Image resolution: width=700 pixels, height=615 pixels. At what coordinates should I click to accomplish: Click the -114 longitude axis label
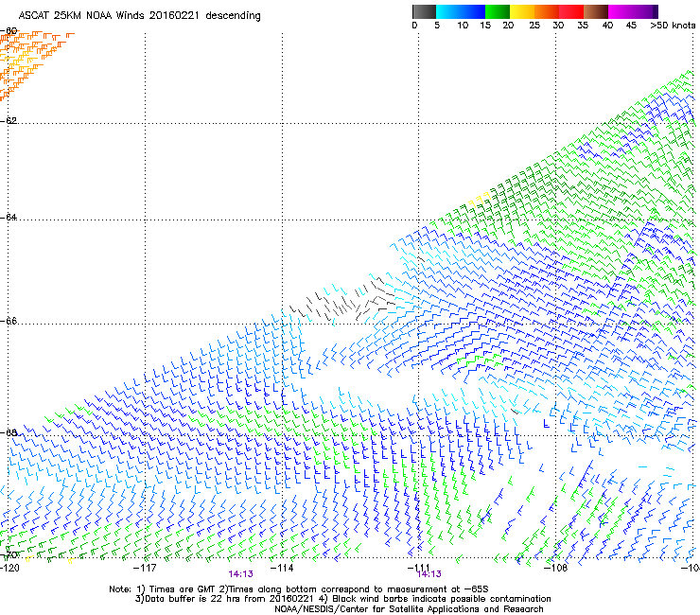coord(282,567)
